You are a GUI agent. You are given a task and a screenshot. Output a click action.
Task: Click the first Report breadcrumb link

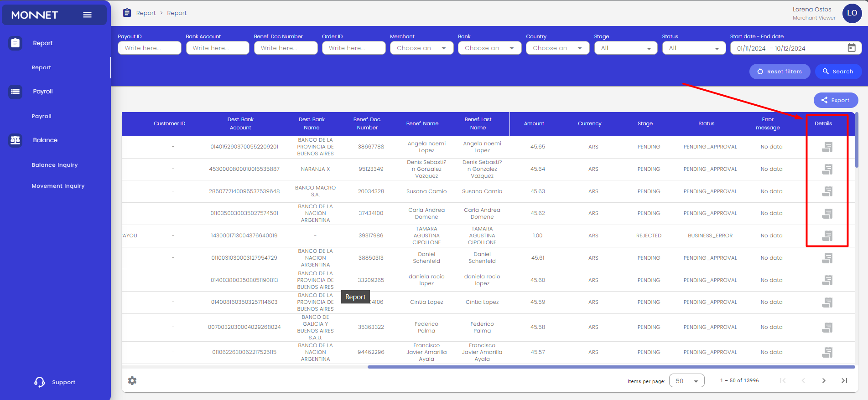pos(146,13)
